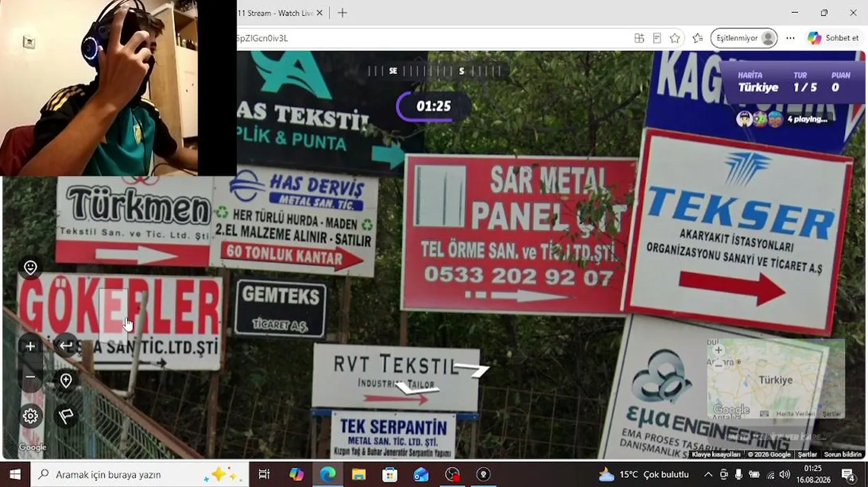Open the OBS recording app taskbar icon
868x487 pixels.
(452, 474)
